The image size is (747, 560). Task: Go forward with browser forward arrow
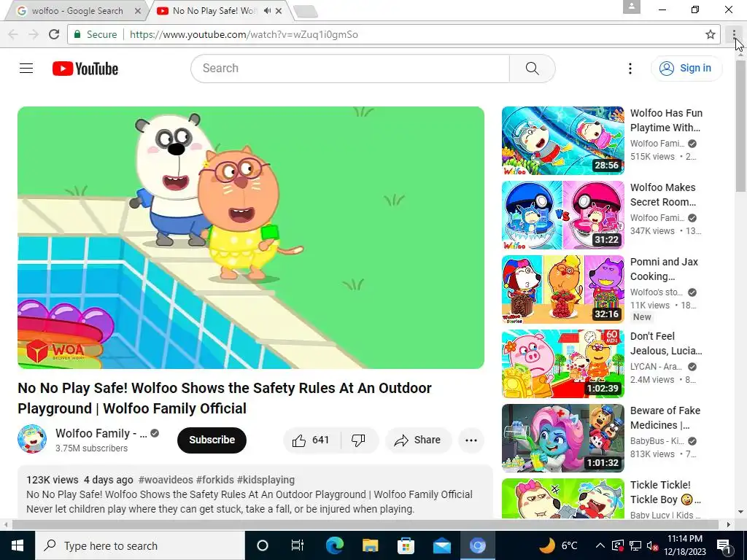[x=34, y=34]
